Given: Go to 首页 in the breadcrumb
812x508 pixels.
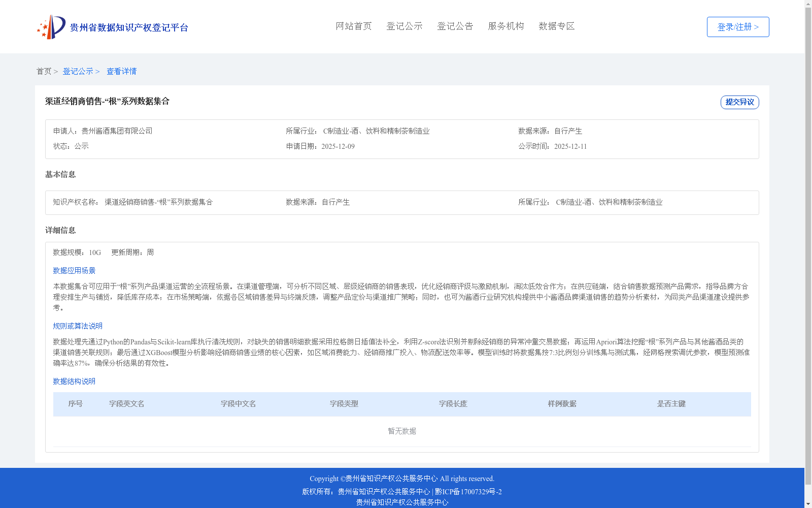Looking at the screenshot, I should pos(44,71).
